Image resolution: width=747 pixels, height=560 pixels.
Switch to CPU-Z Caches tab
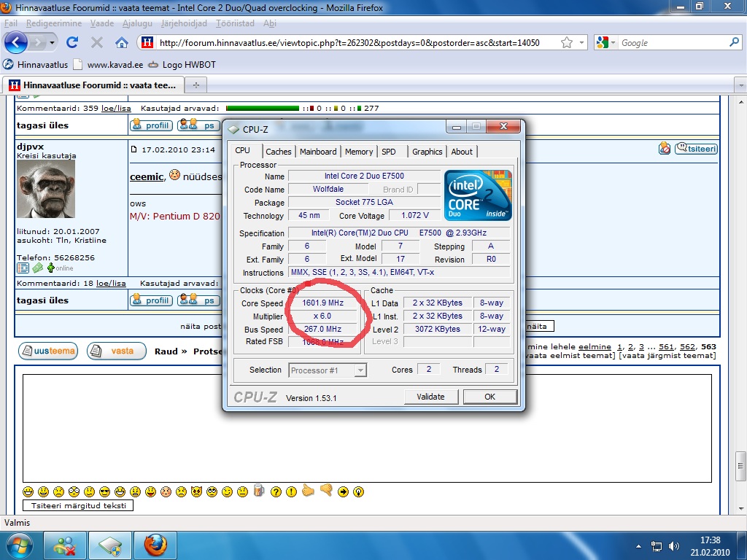point(278,152)
